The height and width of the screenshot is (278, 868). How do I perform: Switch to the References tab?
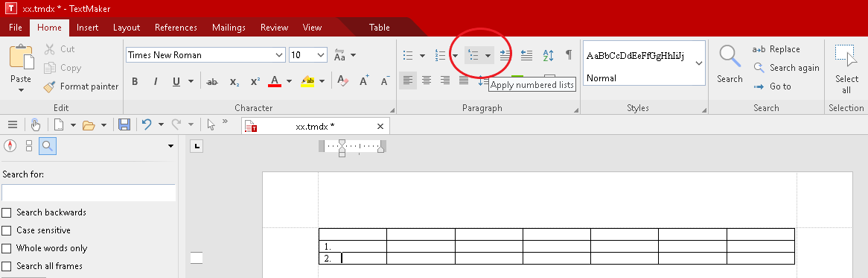pyautogui.click(x=176, y=27)
